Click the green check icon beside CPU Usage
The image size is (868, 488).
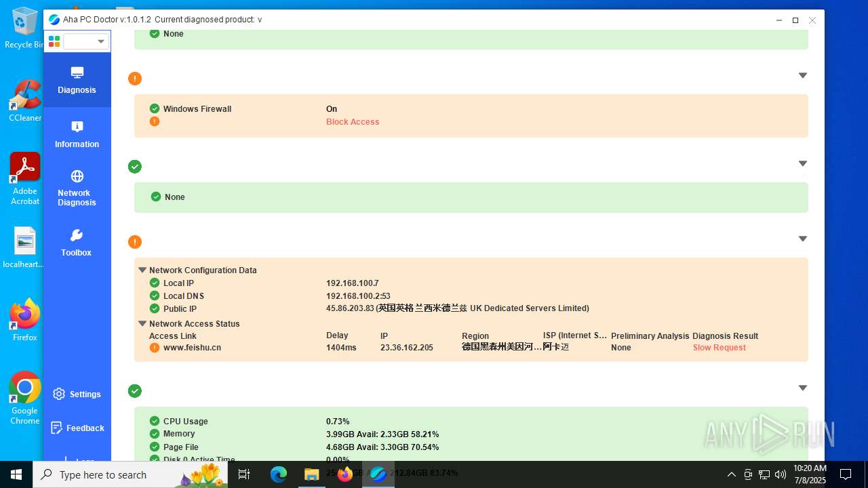pos(155,421)
